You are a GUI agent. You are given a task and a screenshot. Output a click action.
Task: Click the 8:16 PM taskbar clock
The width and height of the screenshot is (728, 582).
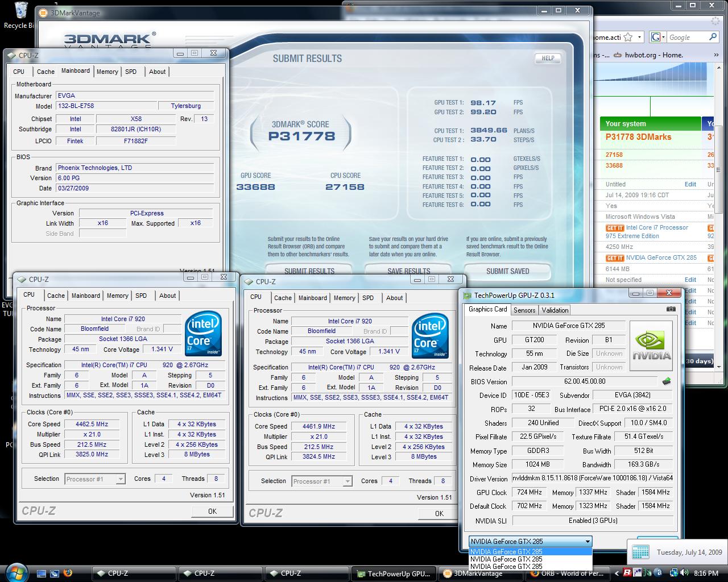(706, 573)
